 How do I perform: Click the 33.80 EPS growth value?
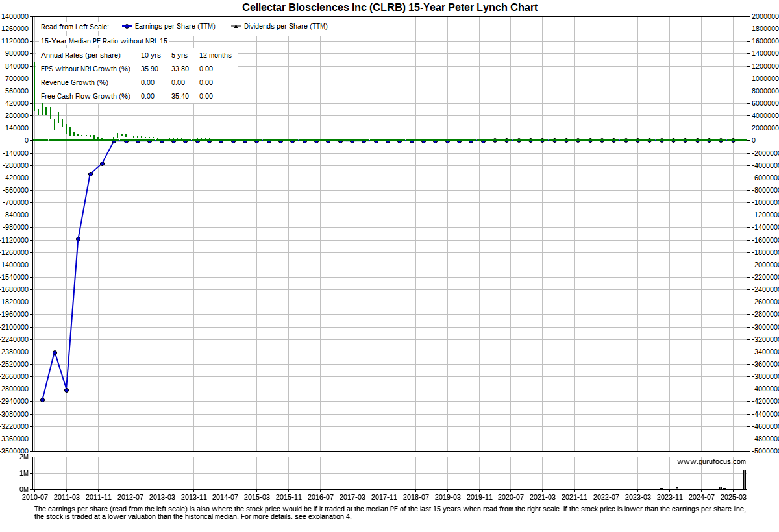click(x=180, y=69)
